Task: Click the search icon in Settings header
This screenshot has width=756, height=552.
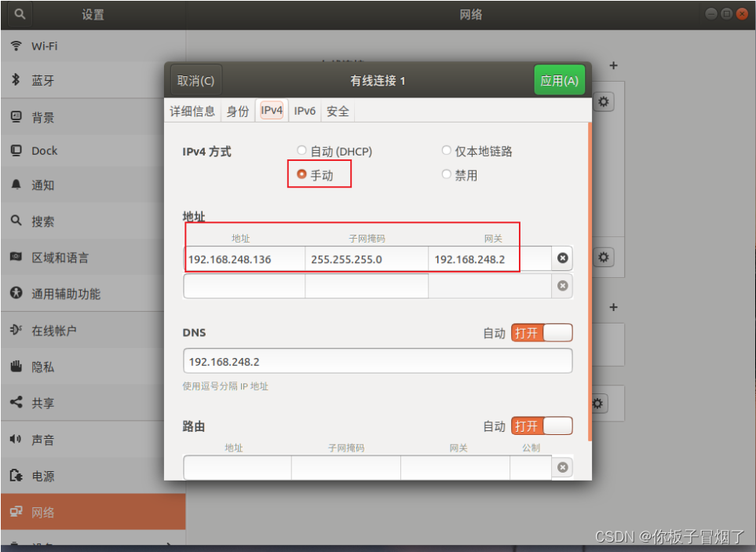Action: click(20, 14)
